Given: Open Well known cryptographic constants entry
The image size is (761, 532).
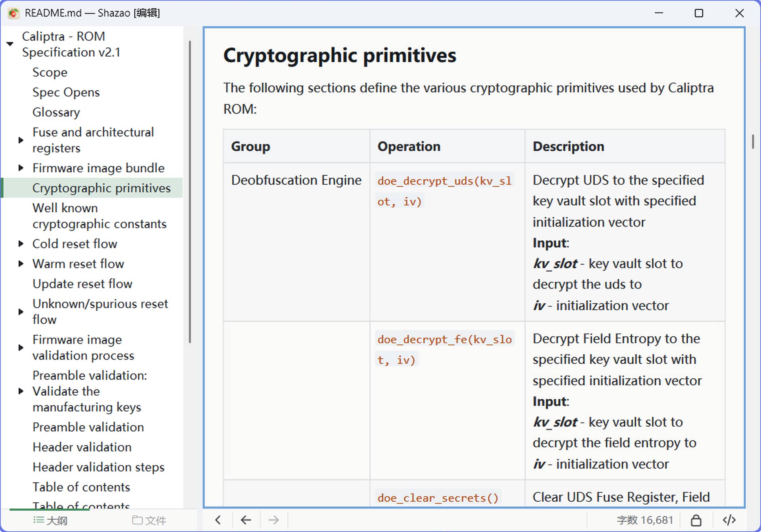Looking at the screenshot, I should (x=99, y=216).
